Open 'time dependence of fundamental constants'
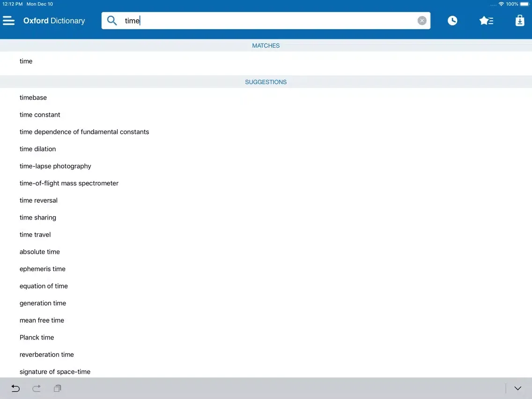Viewport: 532px width, 399px height. click(266, 132)
